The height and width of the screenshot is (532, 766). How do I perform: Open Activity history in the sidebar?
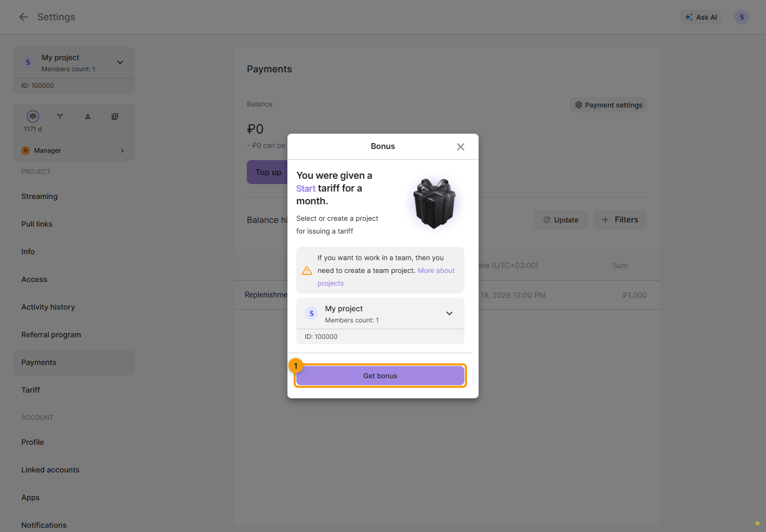[x=74, y=307]
